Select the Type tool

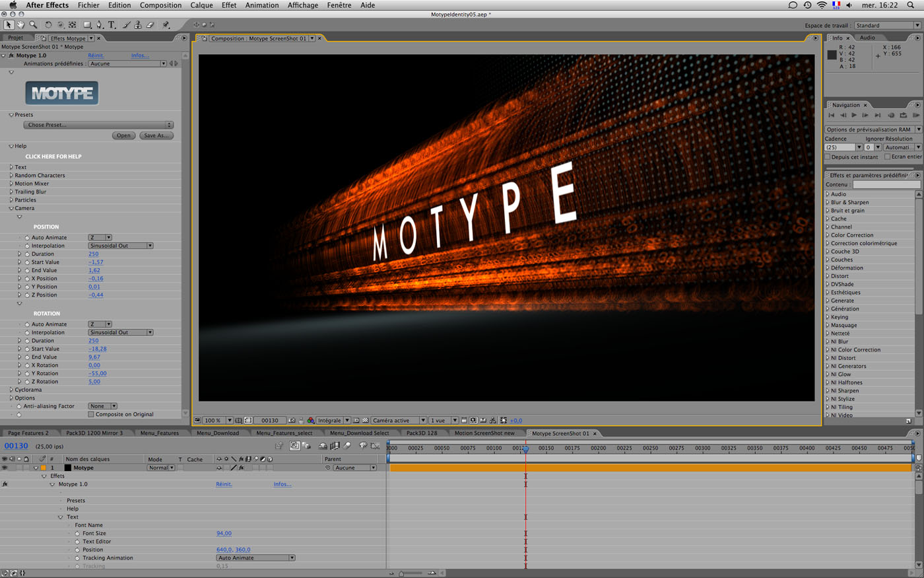click(x=112, y=25)
